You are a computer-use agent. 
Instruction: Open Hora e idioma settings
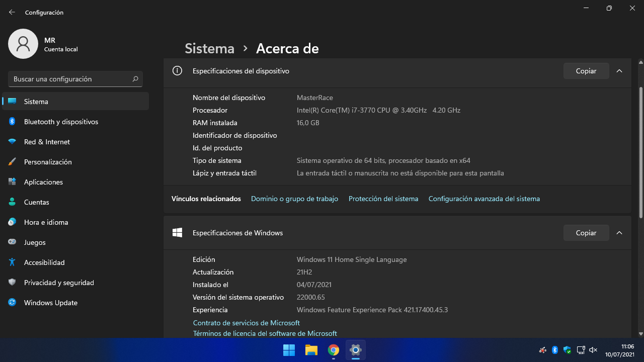pyautogui.click(x=45, y=222)
